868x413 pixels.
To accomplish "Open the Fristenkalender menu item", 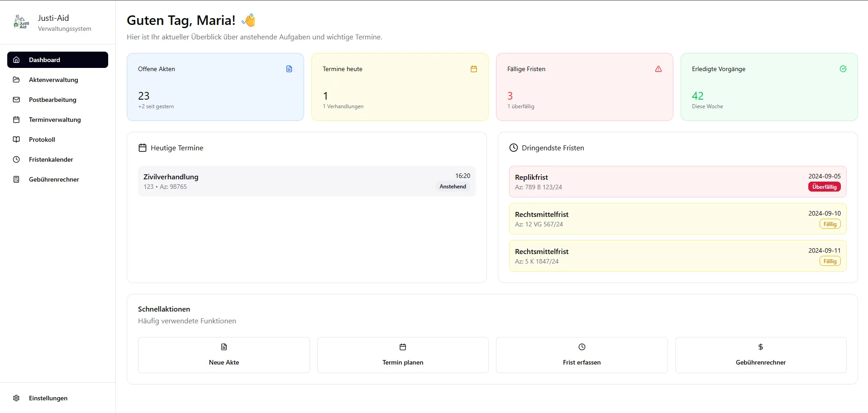I will click(x=51, y=159).
